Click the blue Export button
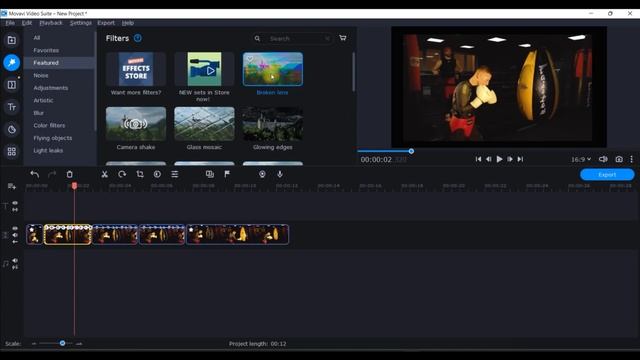The width and height of the screenshot is (640, 360). click(x=607, y=175)
